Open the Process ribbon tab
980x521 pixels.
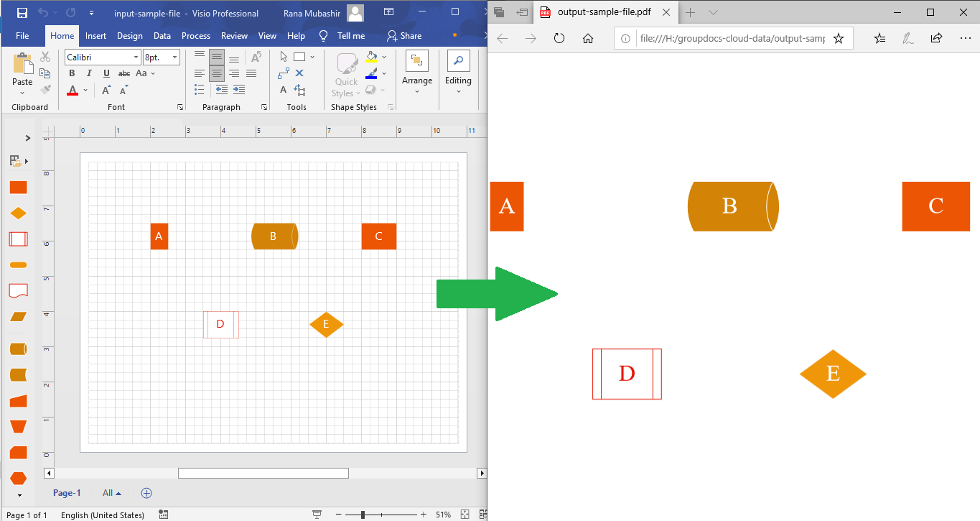tap(195, 35)
